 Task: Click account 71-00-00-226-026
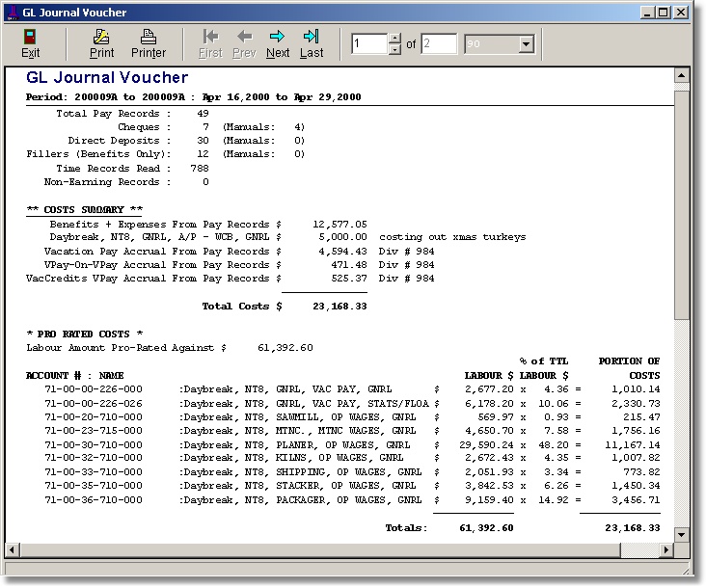point(94,404)
